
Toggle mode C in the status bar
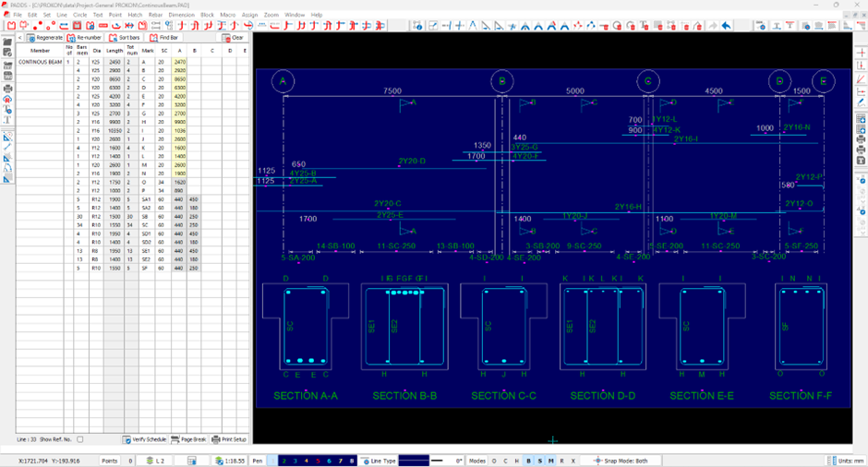(505, 461)
